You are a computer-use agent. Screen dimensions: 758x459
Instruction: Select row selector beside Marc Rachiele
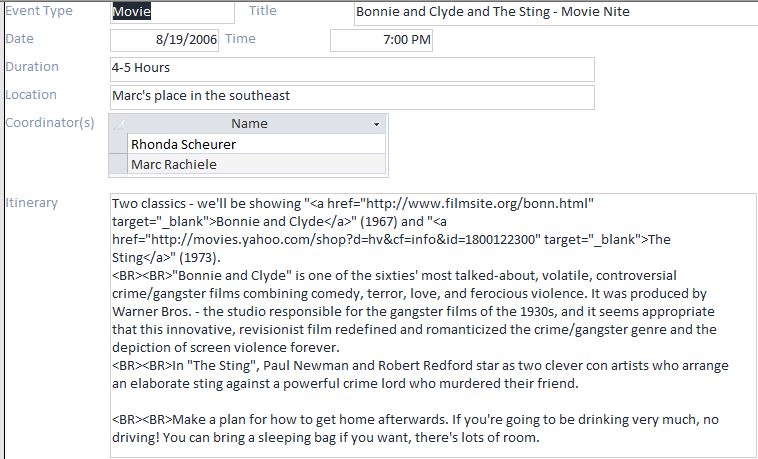pos(117,164)
